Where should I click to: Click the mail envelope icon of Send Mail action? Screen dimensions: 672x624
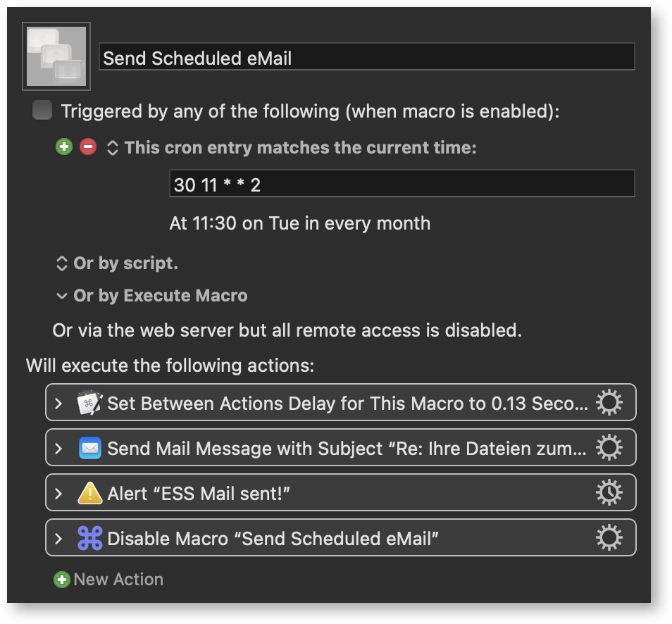pos(90,448)
